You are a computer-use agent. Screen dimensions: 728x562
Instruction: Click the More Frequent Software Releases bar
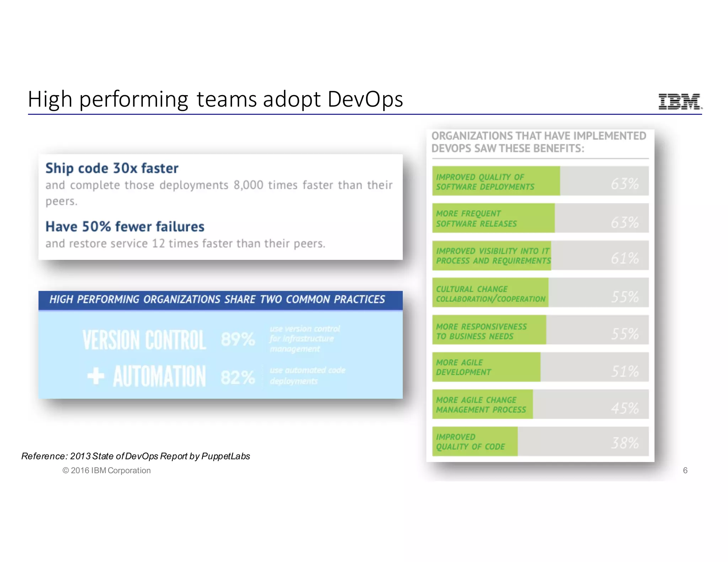click(493, 218)
